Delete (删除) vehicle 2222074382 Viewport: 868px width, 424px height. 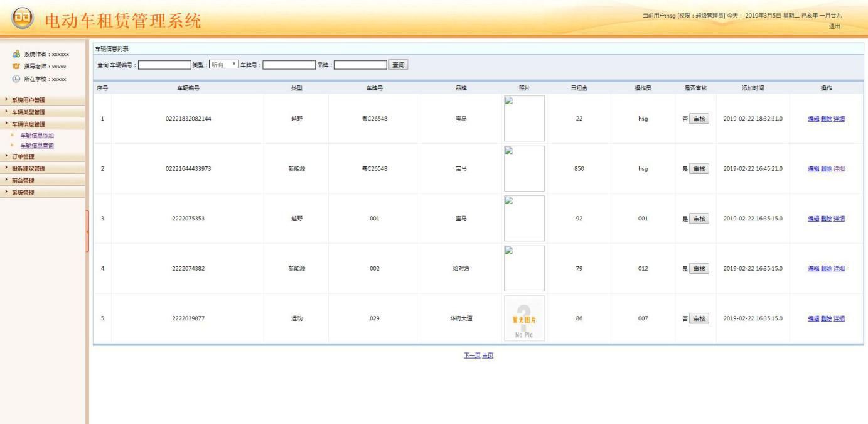[x=826, y=269]
